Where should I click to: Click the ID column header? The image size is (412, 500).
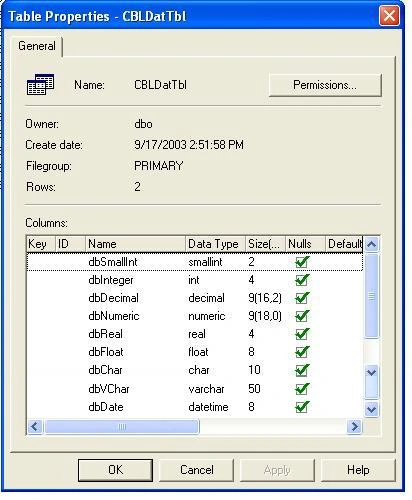pyautogui.click(x=70, y=244)
